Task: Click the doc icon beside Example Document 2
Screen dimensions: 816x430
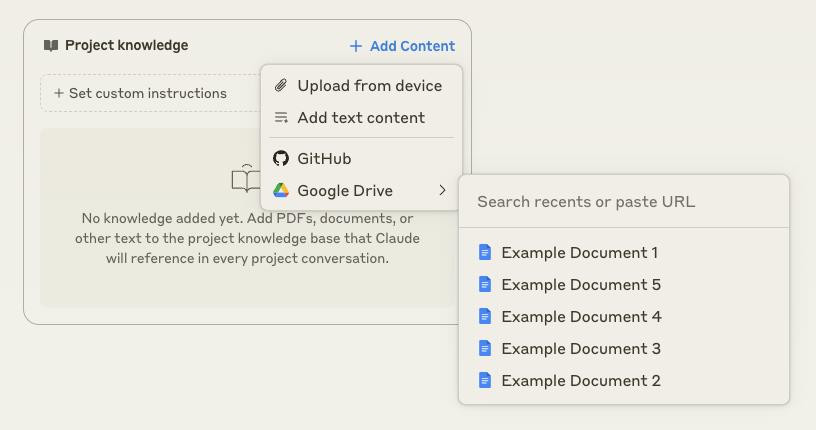Action: (484, 381)
